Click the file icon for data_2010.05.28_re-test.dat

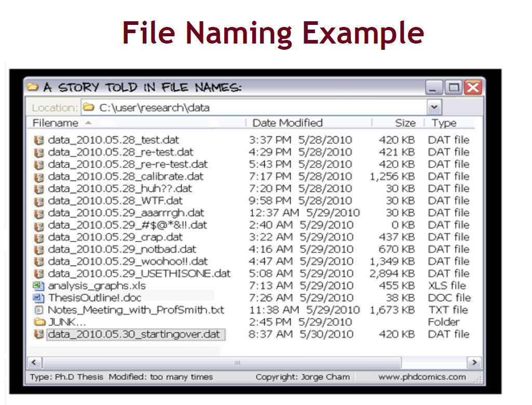click(x=39, y=152)
